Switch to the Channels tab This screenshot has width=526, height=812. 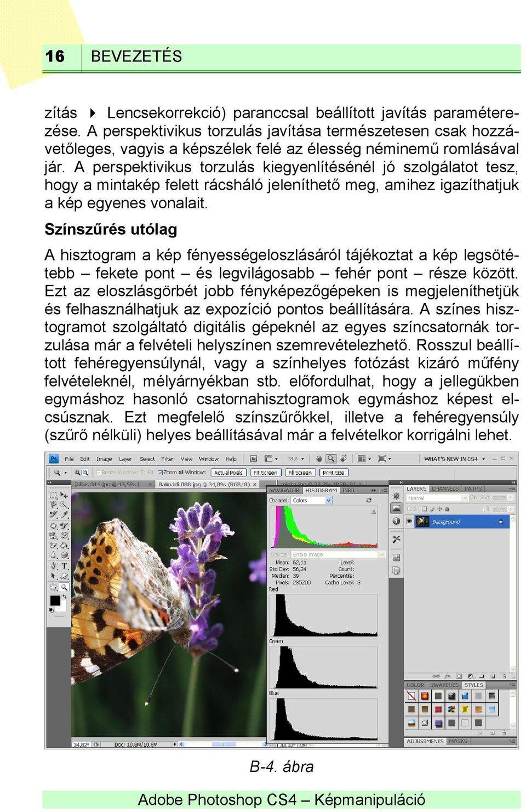[445, 489]
